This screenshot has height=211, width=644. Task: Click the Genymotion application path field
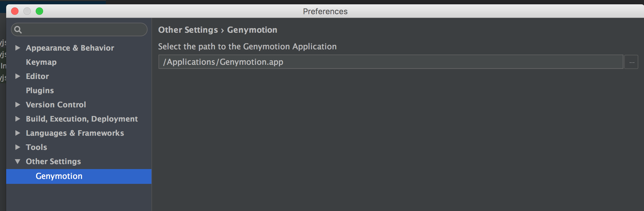coord(390,62)
